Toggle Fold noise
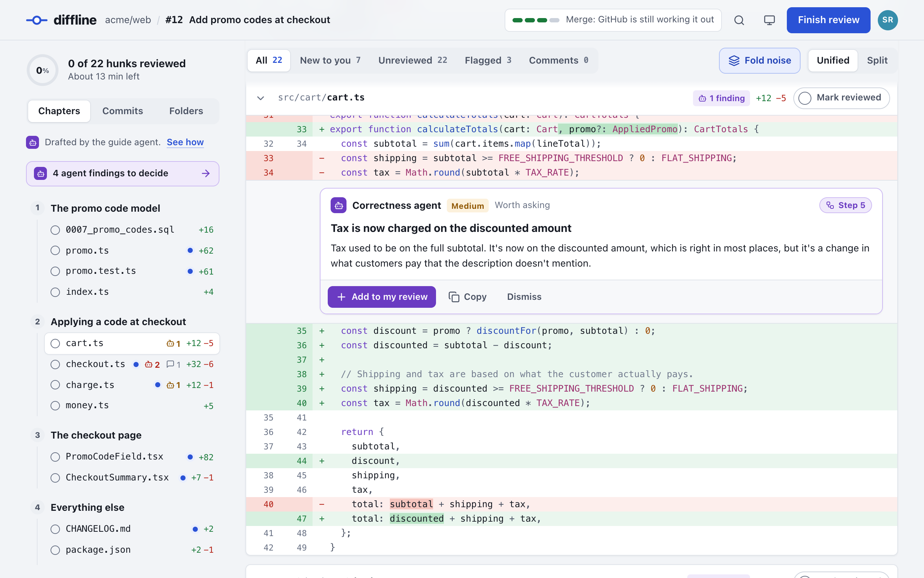The width and height of the screenshot is (924, 578). tap(759, 60)
